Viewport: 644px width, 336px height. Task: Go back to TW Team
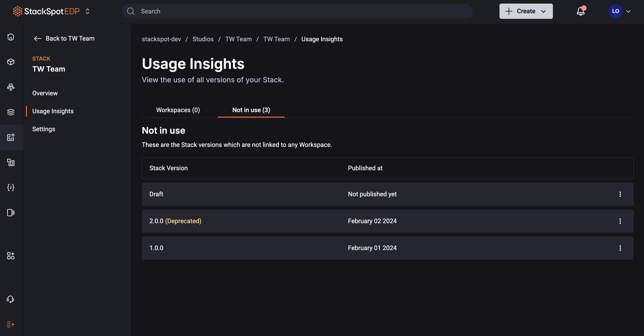(64, 39)
